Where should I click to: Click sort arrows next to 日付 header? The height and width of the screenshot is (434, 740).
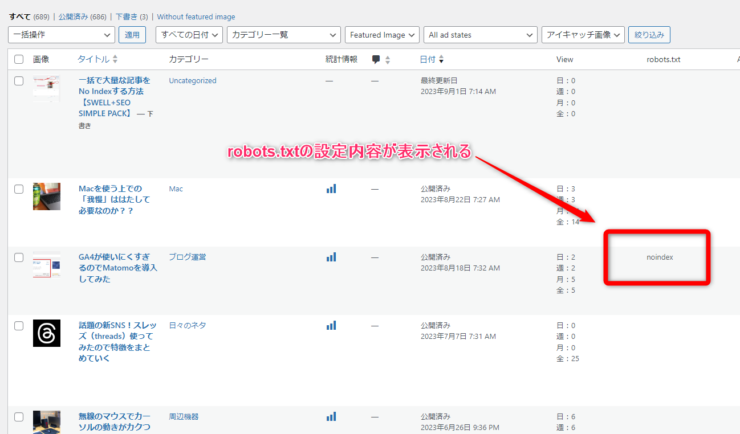[x=444, y=60]
